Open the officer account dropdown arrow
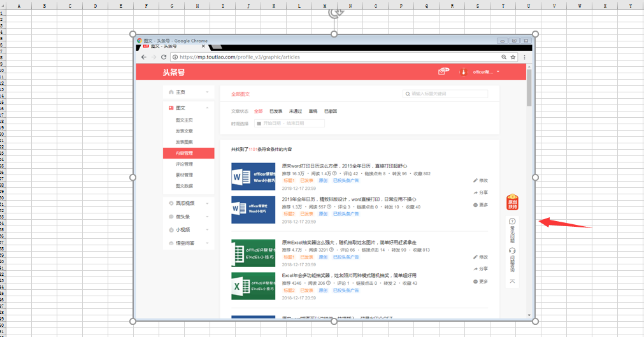This screenshot has height=337, width=644. tap(498, 72)
